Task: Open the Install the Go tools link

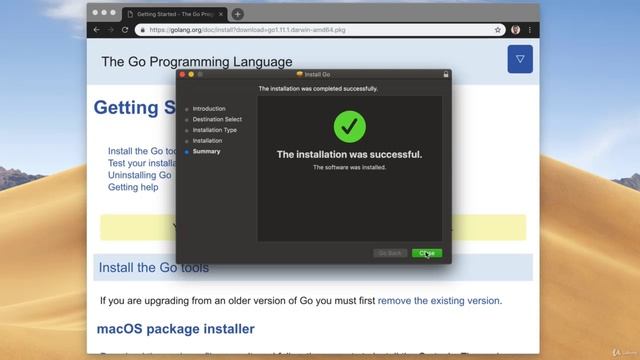Action: pyautogui.click(x=142, y=151)
